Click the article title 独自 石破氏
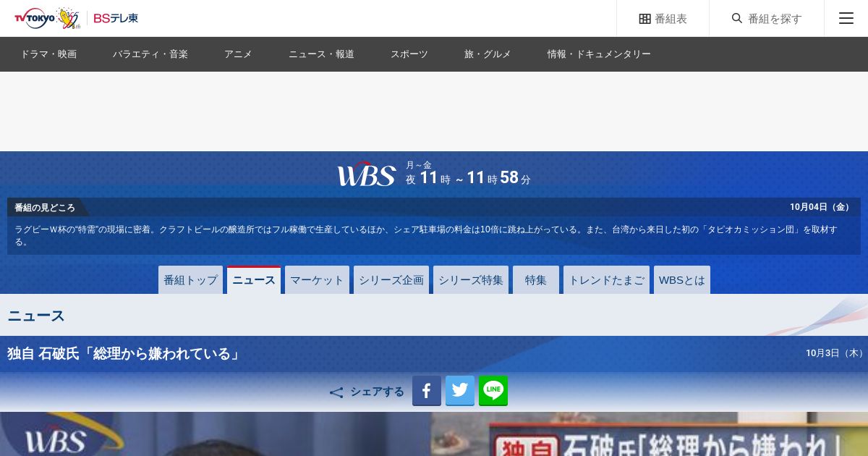This screenshot has height=456, width=868. (x=124, y=354)
